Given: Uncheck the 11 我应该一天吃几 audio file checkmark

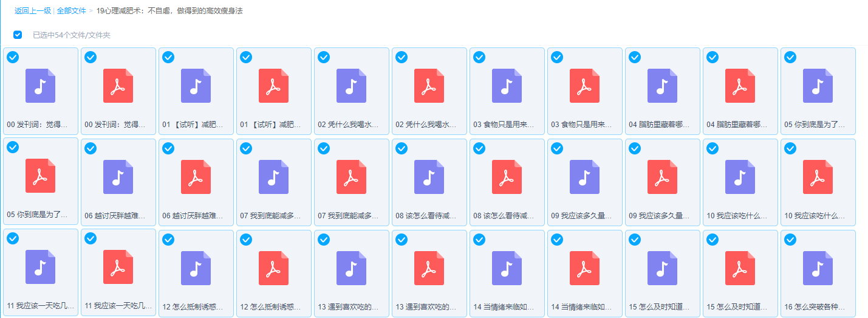Looking at the screenshot, I should [x=13, y=239].
